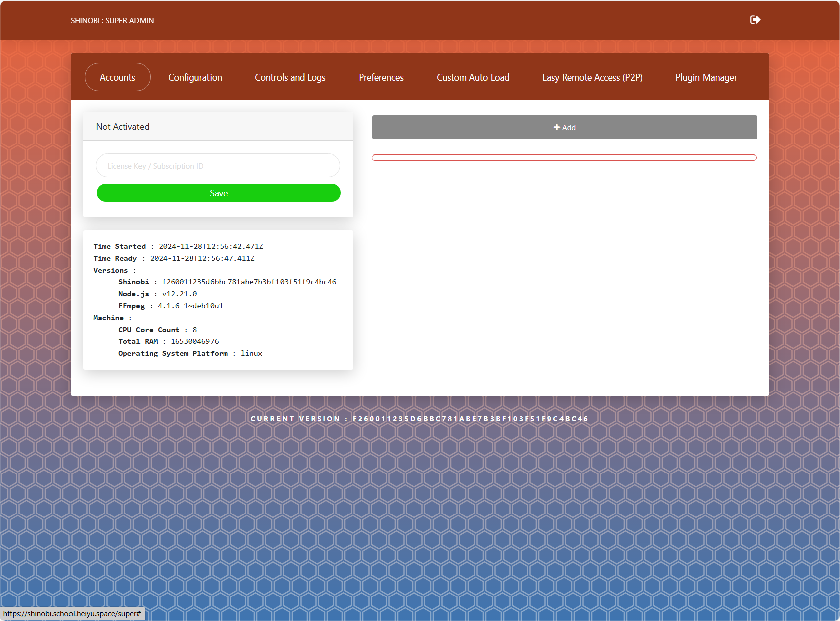Click the Not Activated card header
The height and width of the screenshot is (621, 840).
[218, 127]
